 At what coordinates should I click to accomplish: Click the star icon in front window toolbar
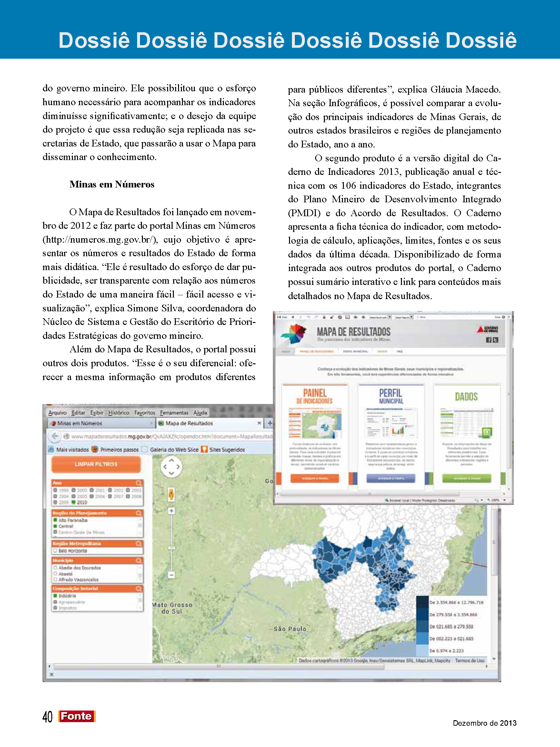pyautogui.click(x=363, y=317)
